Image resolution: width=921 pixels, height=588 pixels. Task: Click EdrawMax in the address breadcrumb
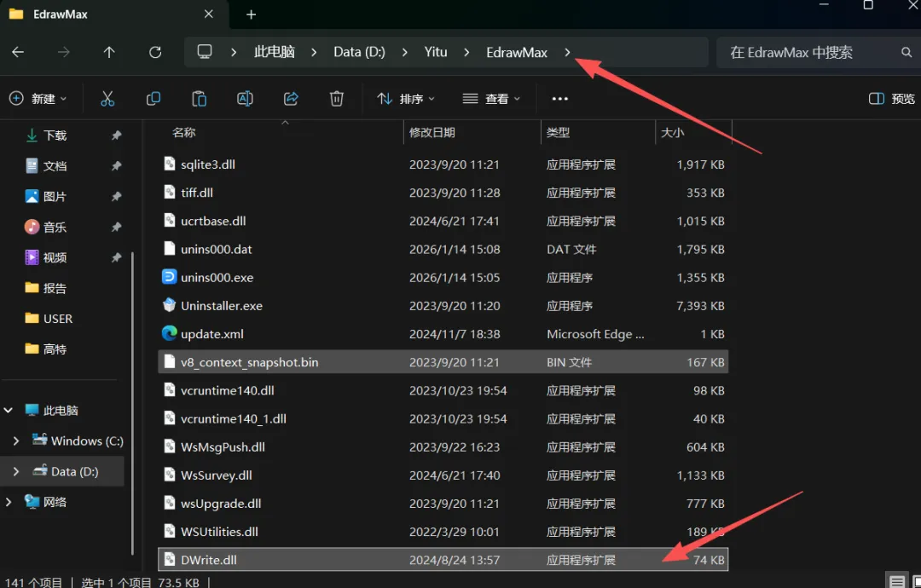[x=517, y=52]
